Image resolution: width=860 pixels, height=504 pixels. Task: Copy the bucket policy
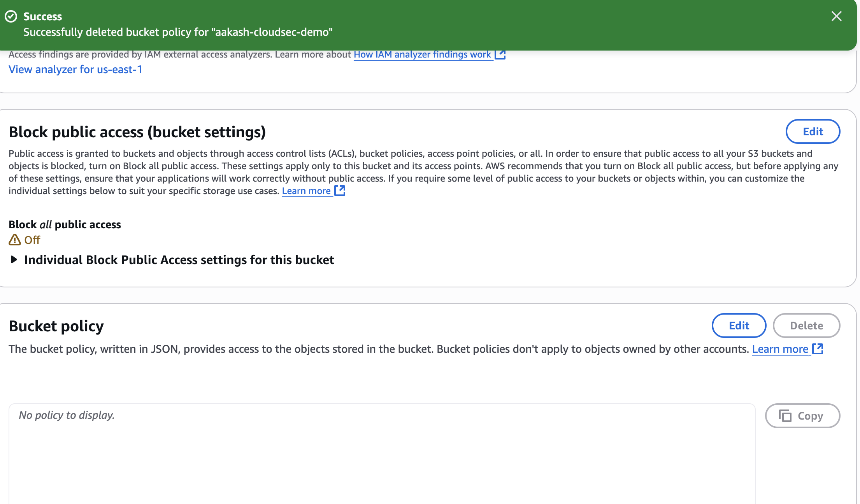point(802,416)
